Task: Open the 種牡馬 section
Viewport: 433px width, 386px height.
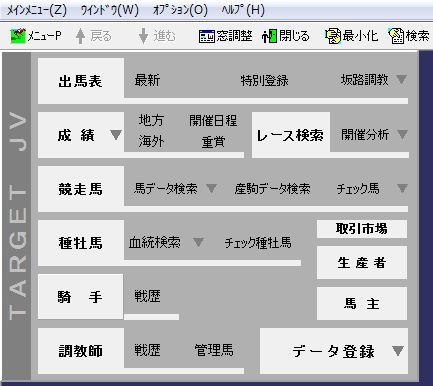Action: (81, 243)
